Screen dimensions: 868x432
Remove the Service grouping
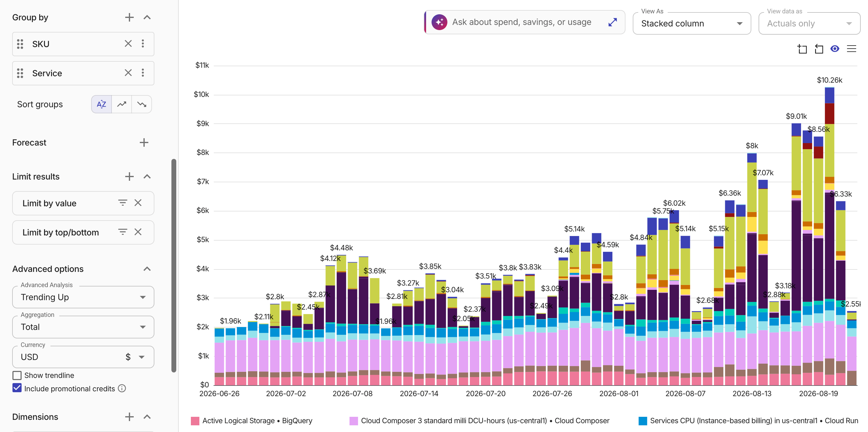pyautogui.click(x=128, y=73)
